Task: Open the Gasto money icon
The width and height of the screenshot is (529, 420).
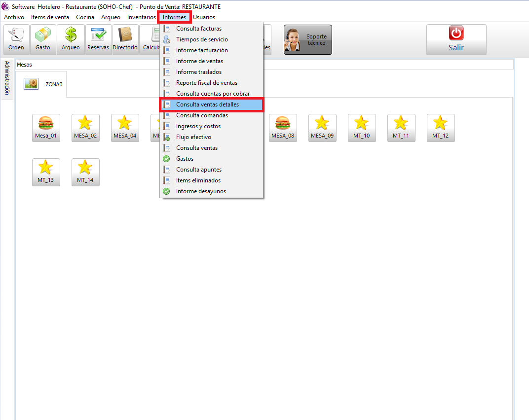Action: pos(43,39)
